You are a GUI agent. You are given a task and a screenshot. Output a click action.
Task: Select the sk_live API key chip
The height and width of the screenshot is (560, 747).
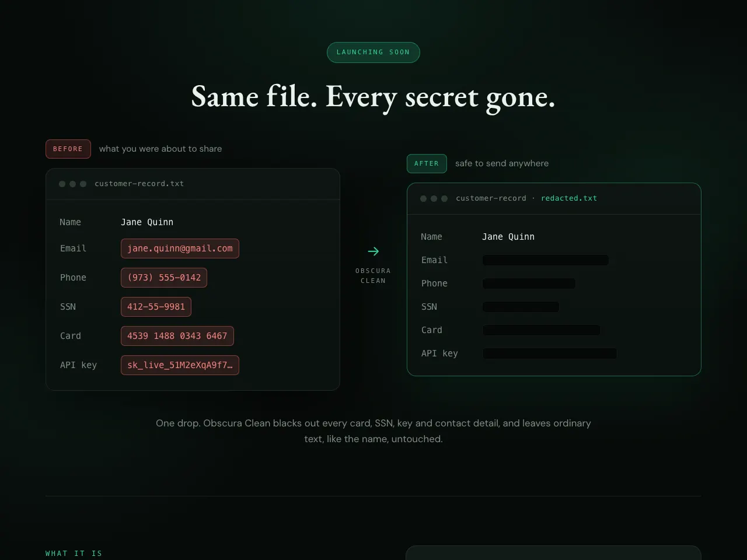pos(180,365)
